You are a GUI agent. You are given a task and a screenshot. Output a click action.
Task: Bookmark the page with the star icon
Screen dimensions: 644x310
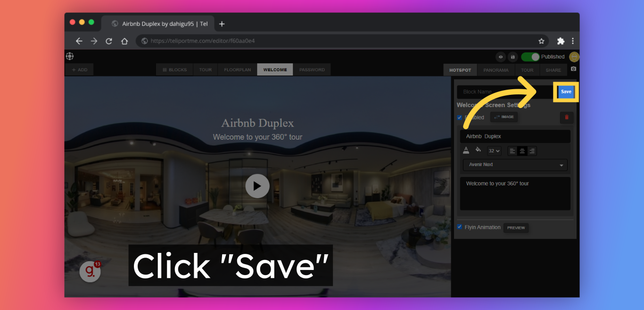coord(541,41)
